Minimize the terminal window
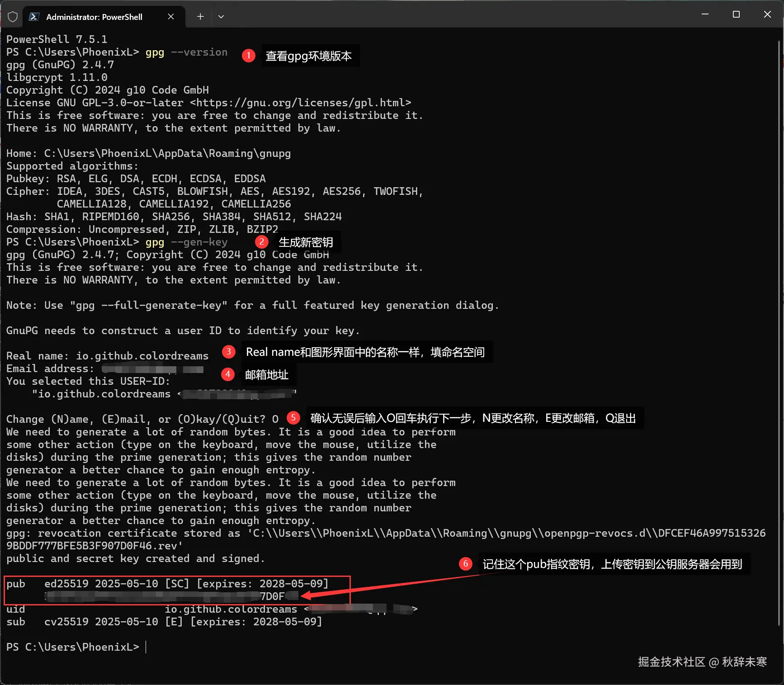This screenshot has height=685, width=784. pos(705,14)
